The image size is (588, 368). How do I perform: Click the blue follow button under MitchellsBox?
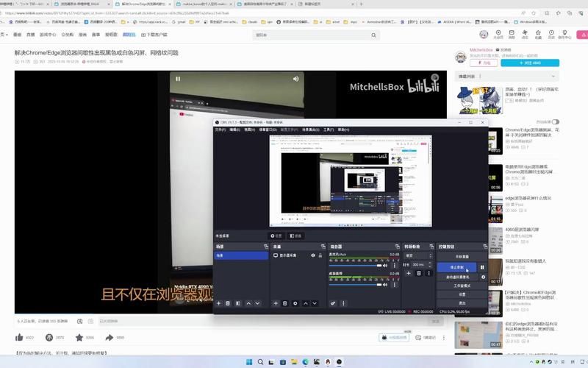click(530, 63)
